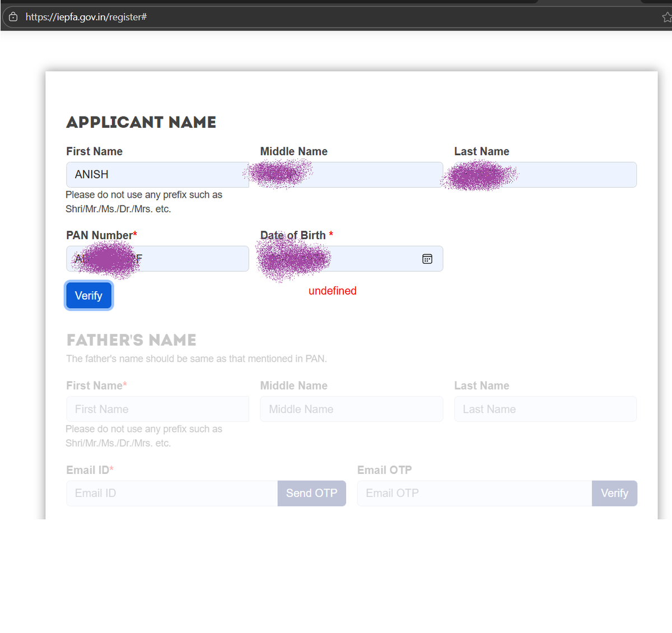The height and width of the screenshot is (633, 672).
Task: Click the father's Last Name field
Action: coord(545,409)
